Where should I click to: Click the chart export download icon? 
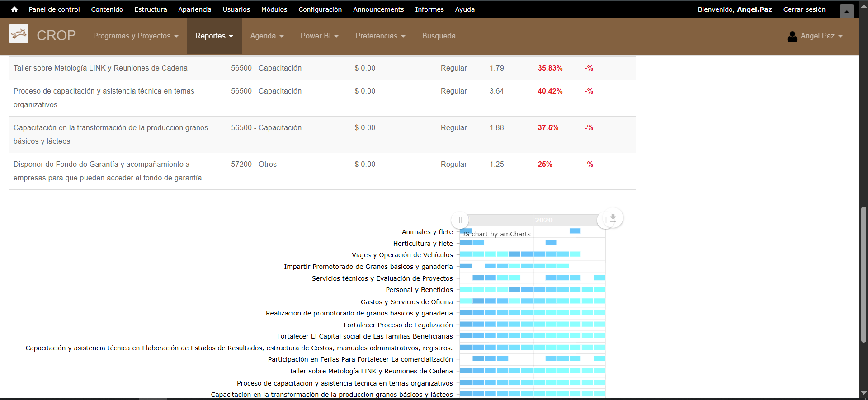click(x=613, y=218)
